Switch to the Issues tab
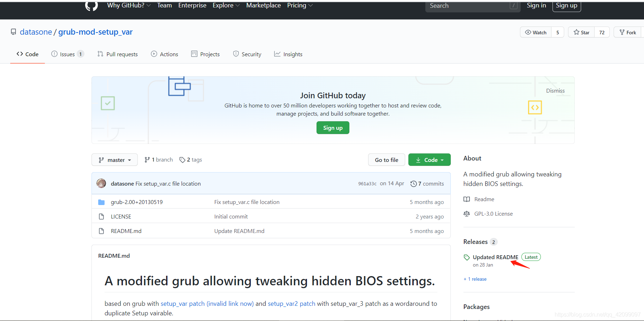The image size is (644, 321). point(67,54)
